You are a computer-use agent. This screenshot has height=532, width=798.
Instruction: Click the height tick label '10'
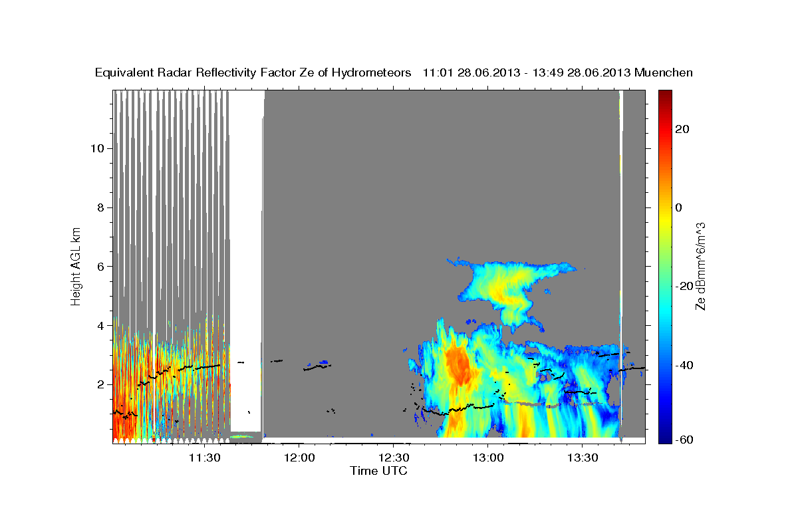[x=98, y=148]
